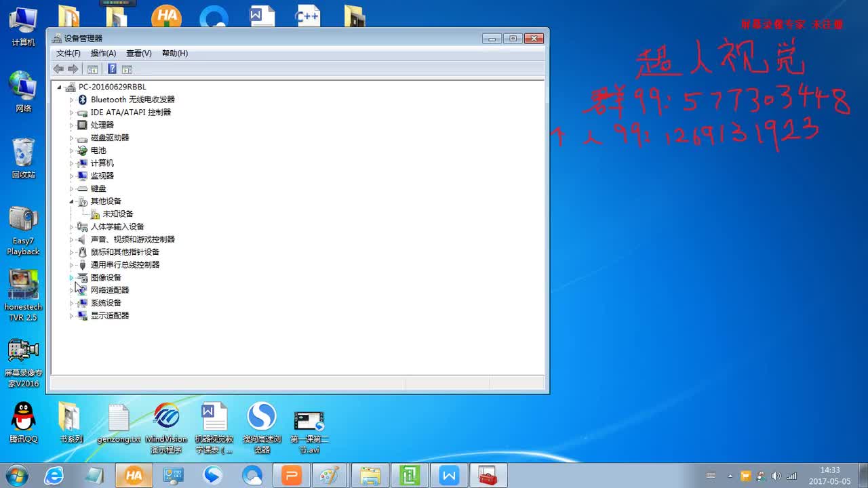Select the honestech TVR 2.5 desktop icon
The image size is (868, 488).
pyautogui.click(x=23, y=296)
